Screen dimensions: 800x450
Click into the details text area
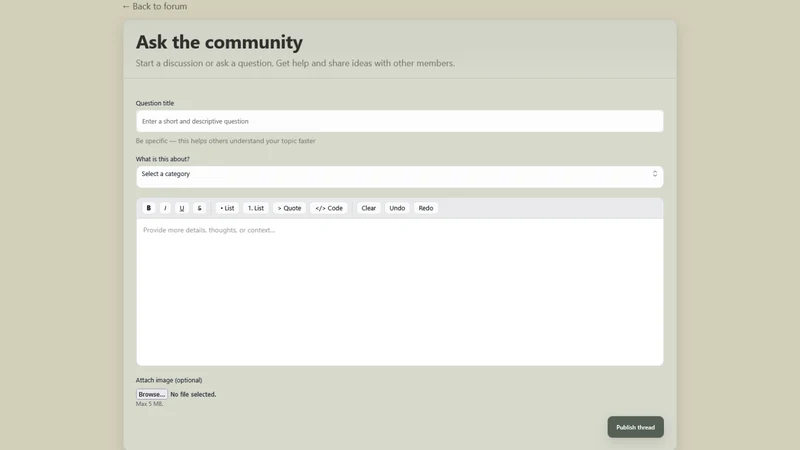click(x=399, y=292)
